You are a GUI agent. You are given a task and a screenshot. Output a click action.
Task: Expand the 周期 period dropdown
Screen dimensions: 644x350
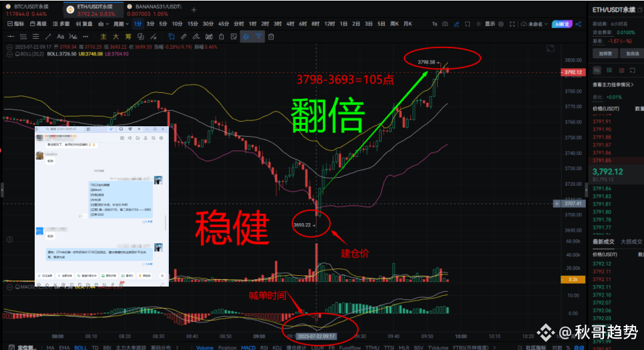[x=121, y=24]
